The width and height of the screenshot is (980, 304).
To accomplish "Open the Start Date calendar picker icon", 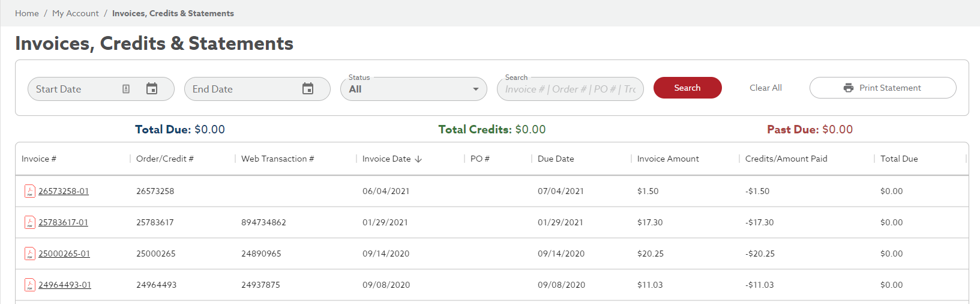I will tap(152, 89).
